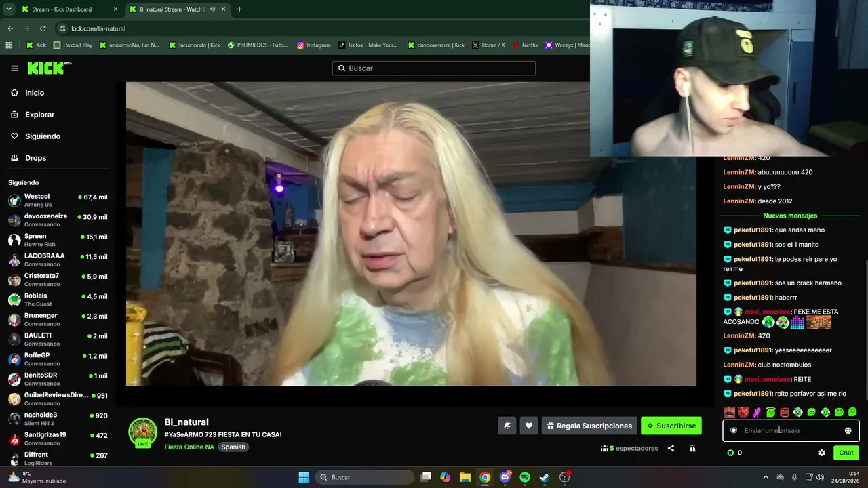Send message with the Chat button
Viewport: 868px width, 488px height.
point(846,453)
